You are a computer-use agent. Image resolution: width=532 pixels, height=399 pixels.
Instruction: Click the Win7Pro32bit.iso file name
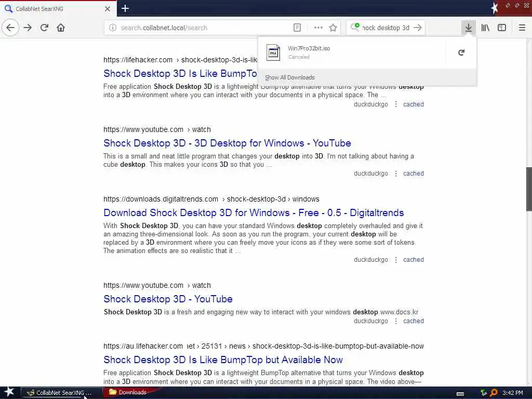(309, 48)
